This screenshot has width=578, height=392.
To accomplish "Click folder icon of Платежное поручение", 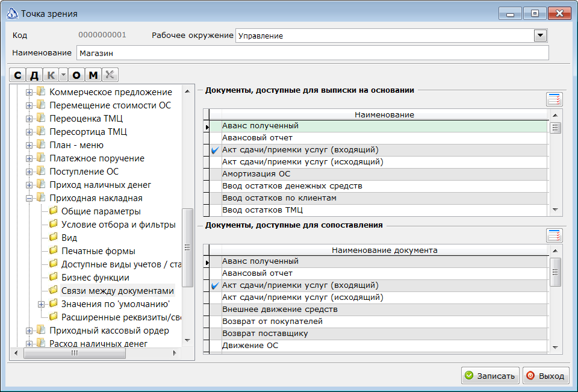I will [x=41, y=158].
